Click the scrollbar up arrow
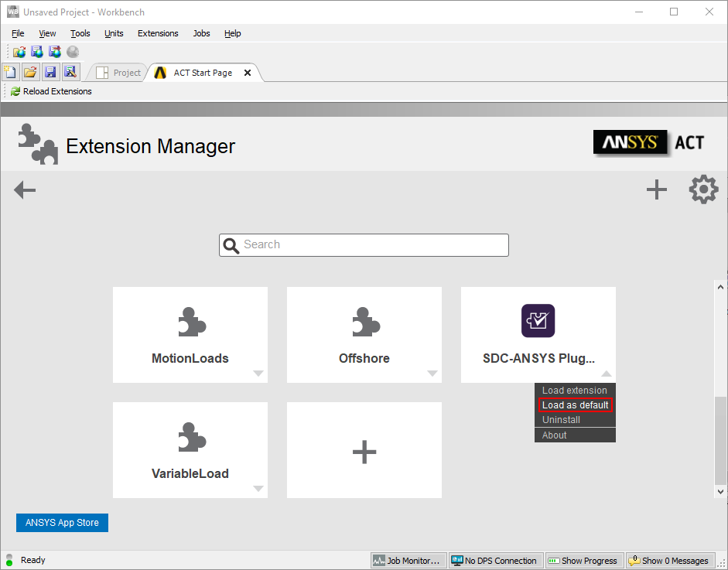728x570 pixels. coord(720,287)
